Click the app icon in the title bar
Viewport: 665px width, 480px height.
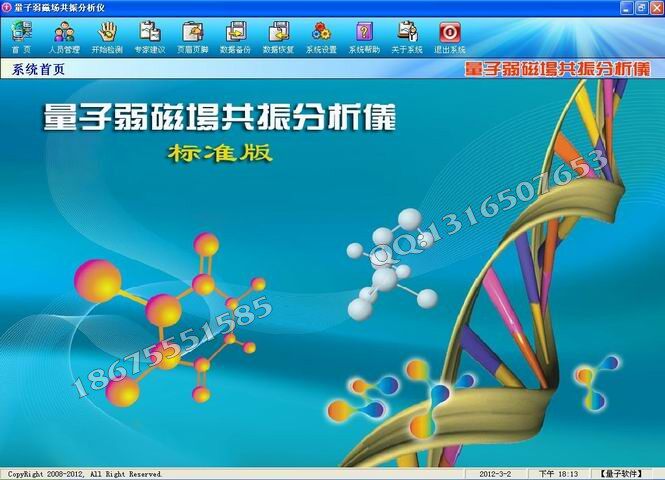pos(8,7)
